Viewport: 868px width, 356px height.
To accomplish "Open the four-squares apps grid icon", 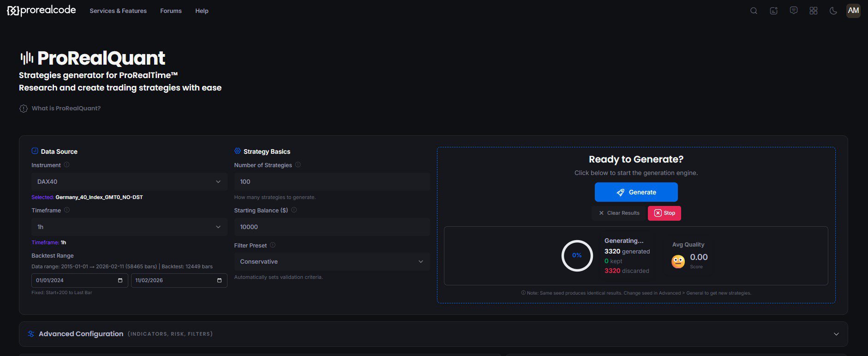I will coord(814,11).
